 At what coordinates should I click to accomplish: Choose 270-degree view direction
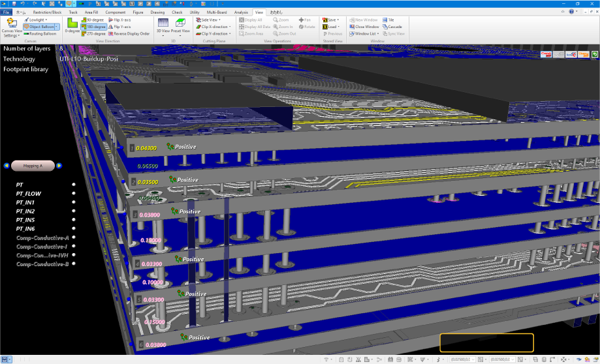[83, 33]
